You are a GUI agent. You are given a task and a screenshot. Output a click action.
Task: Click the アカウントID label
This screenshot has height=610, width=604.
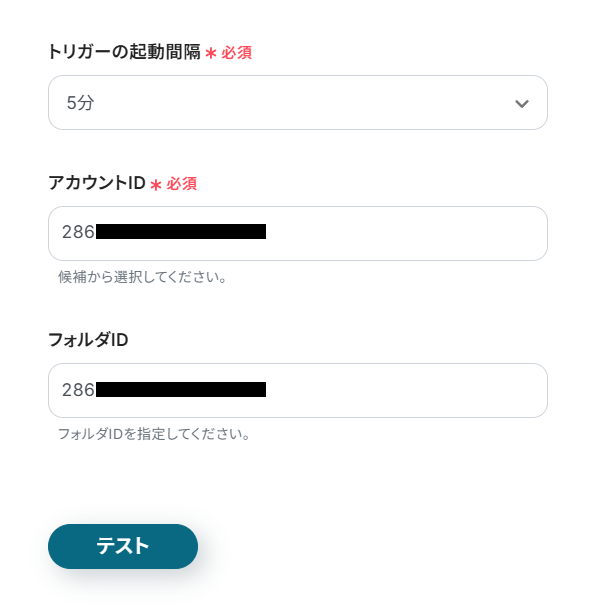pos(96,183)
